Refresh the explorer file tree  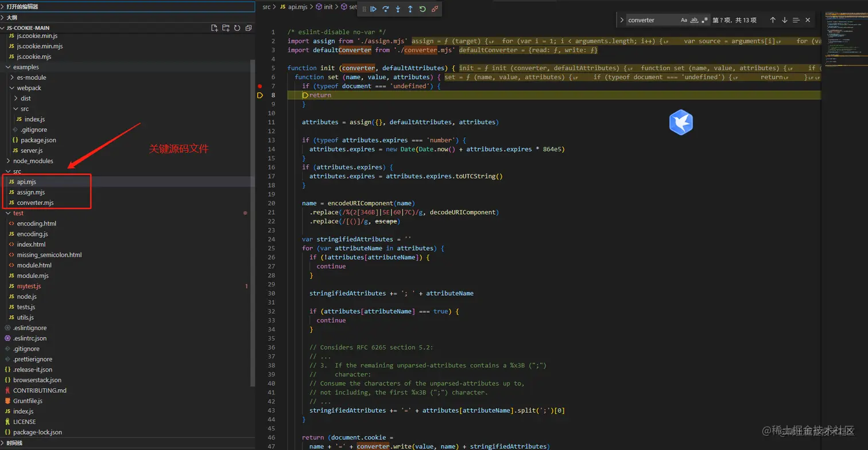(237, 28)
